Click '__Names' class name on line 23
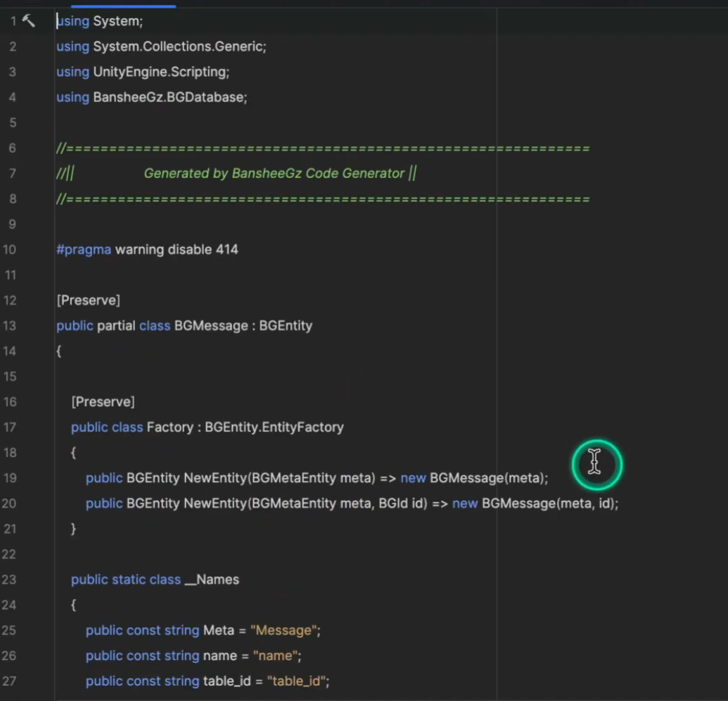Viewport: 728px width, 701px height. point(212,580)
